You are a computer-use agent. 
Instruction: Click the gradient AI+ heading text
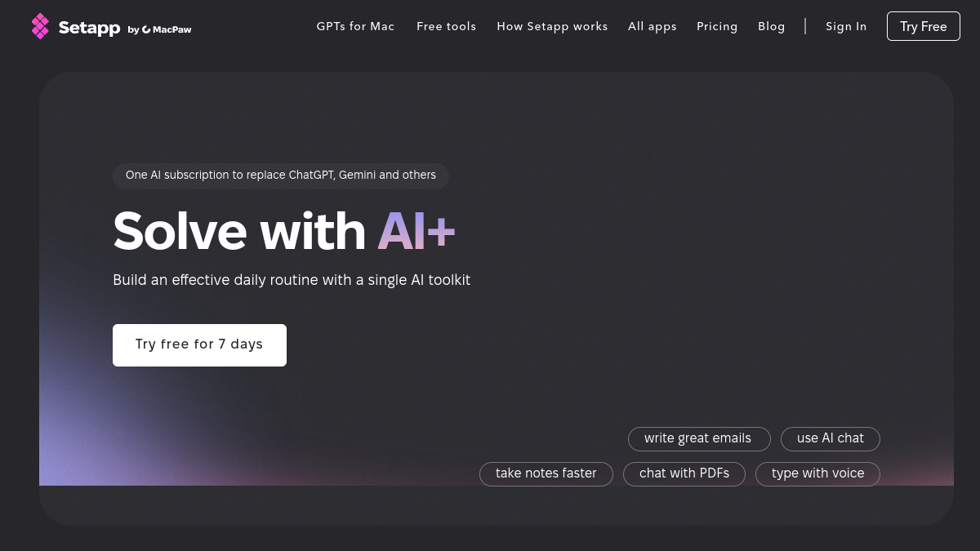(416, 231)
